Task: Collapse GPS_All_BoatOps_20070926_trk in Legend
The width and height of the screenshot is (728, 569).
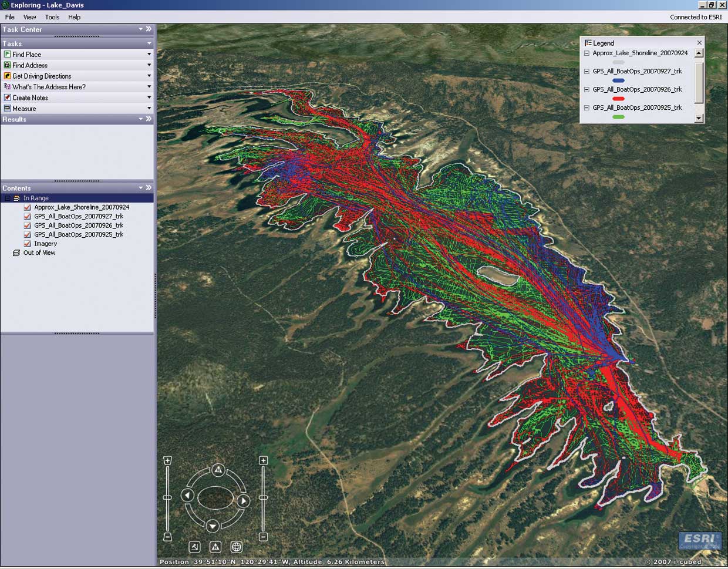Action: (x=587, y=89)
